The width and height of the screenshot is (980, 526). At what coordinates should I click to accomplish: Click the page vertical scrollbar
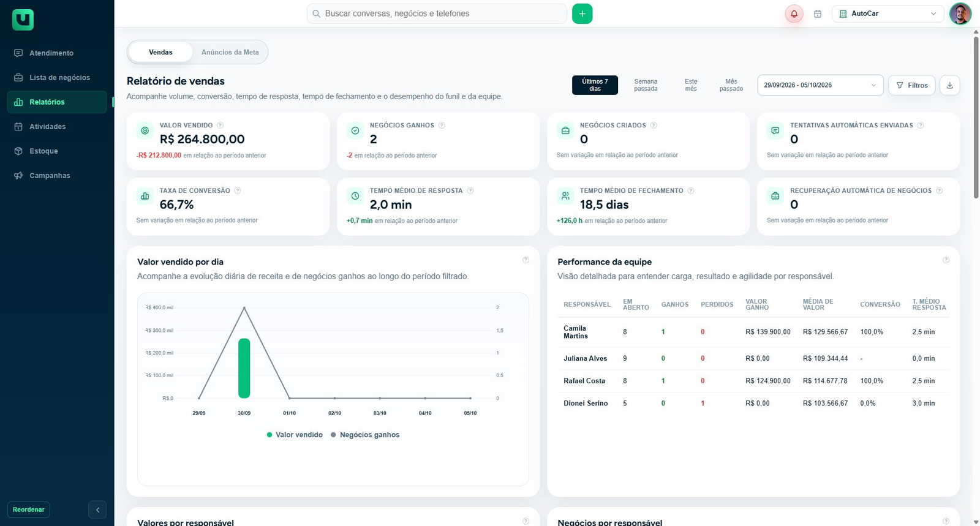point(976,116)
